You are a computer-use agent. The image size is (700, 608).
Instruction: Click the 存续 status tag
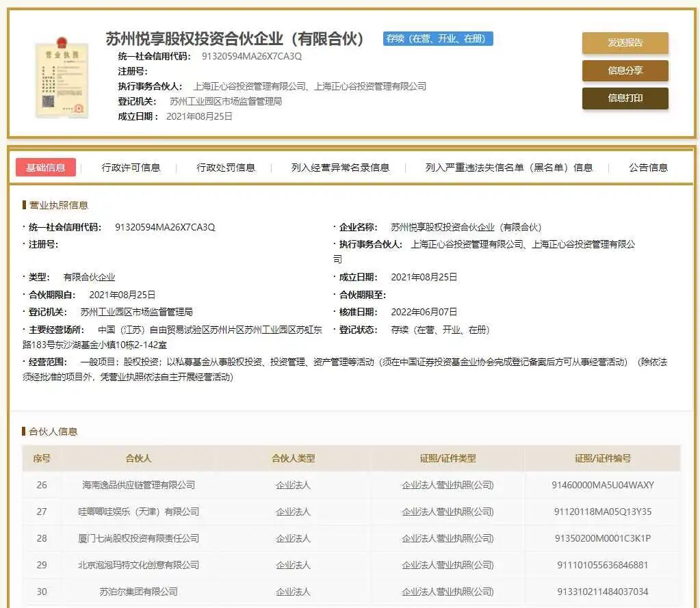tap(438, 39)
